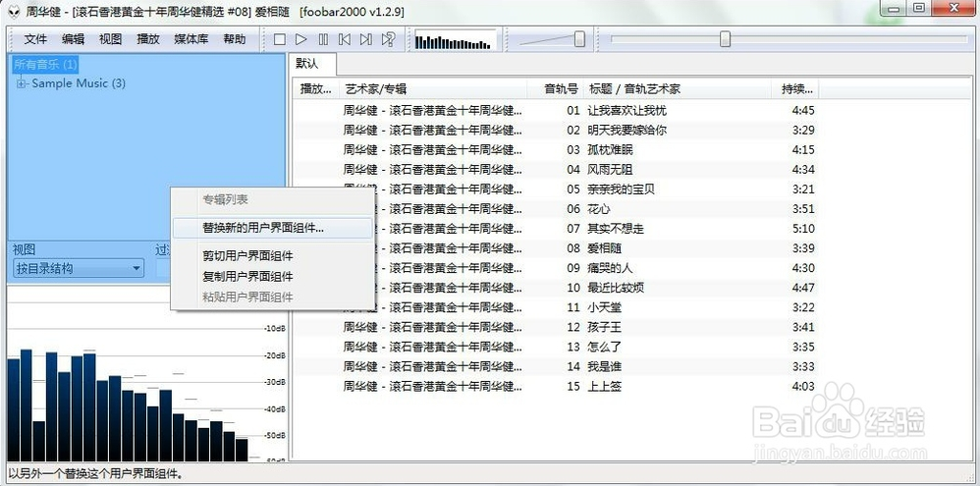Click track number 01 cell
Image resolution: width=980 pixels, height=486 pixels.
[x=573, y=111]
